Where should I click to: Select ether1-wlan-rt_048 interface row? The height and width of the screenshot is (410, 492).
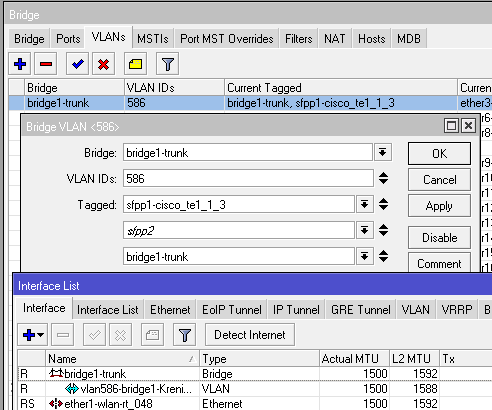click(255, 404)
